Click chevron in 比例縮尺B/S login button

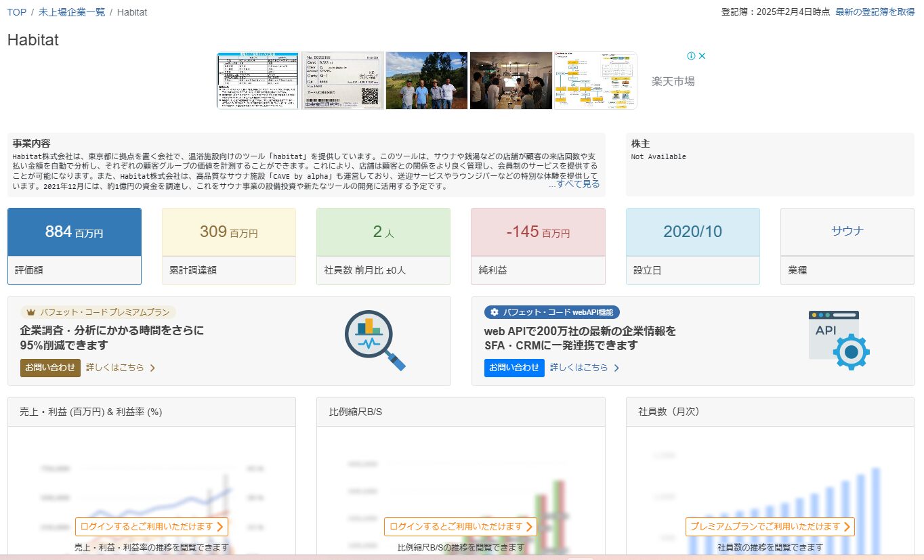click(529, 527)
